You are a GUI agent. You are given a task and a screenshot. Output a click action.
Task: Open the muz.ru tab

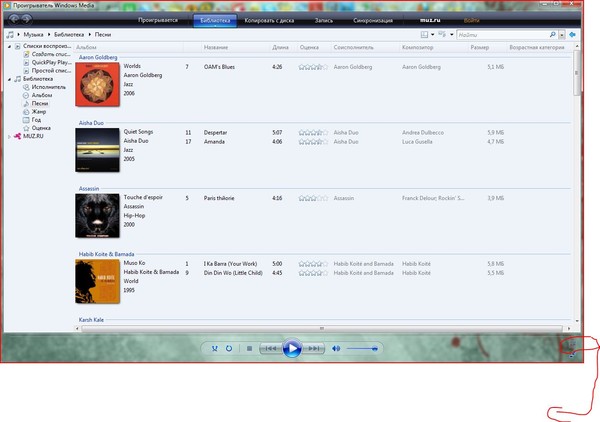click(430, 20)
